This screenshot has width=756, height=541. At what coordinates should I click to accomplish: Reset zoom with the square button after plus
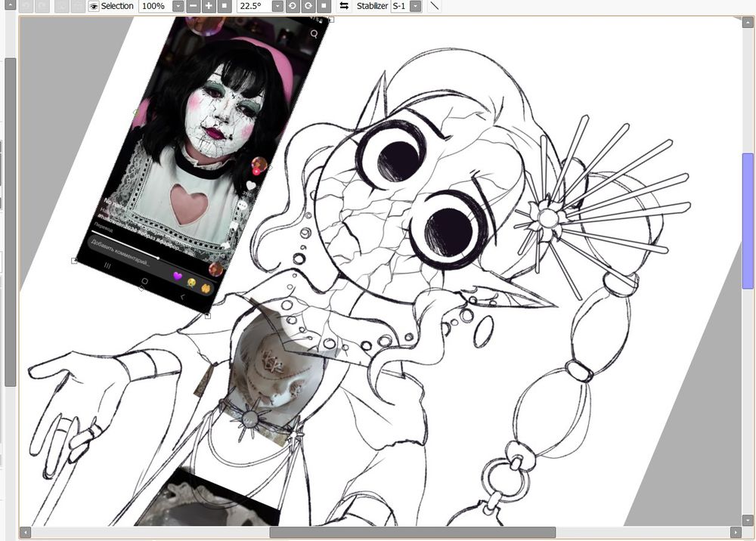[x=225, y=6]
